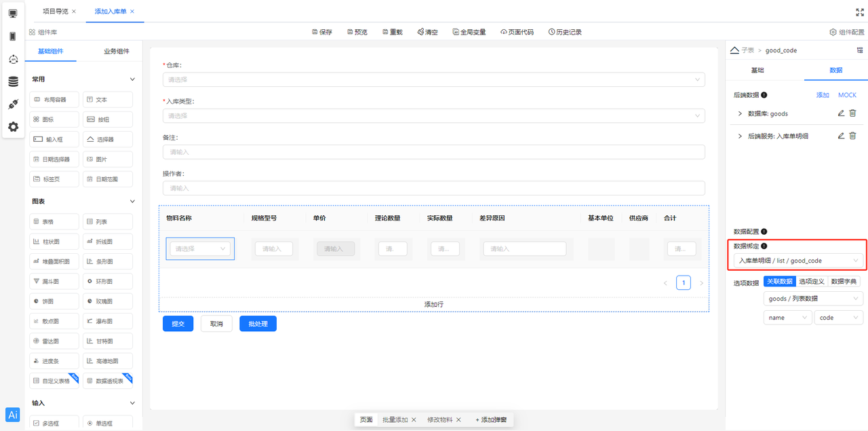Click the plug connector icon in the sidebar
The width and height of the screenshot is (868, 431).
(12, 103)
